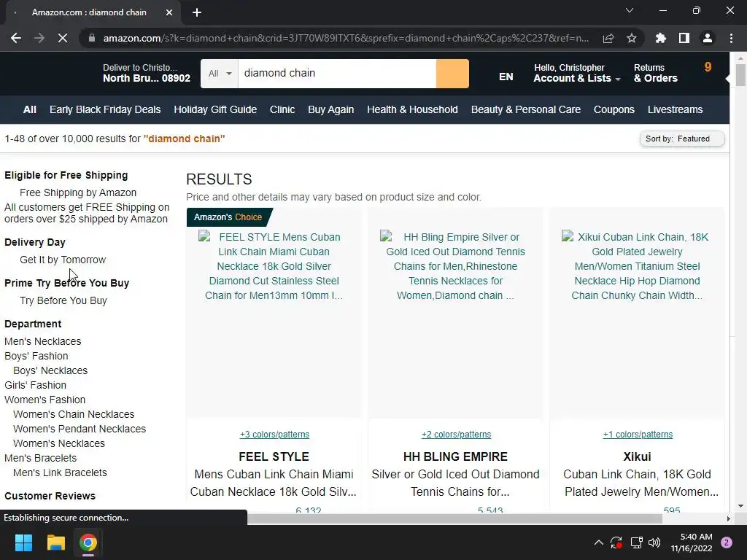747x560 pixels.
Task: Open the Chrome profile avatar
Action: click(708, 38)
